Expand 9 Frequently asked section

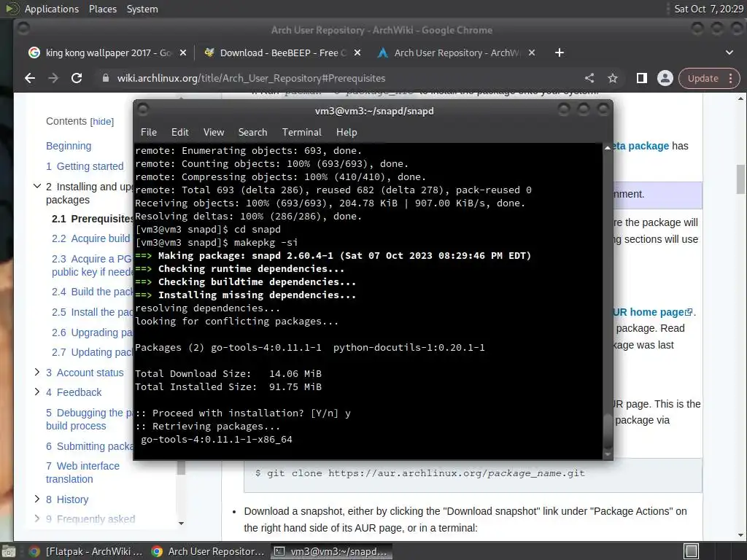(36, 518)
